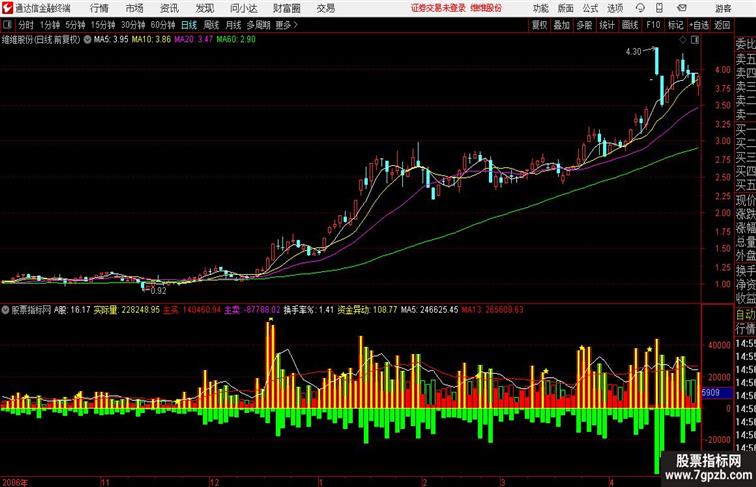This screenshot has height=487, width=756.
Task: Toggle the panel layout icon beside 分时
Action: point(7,25)
